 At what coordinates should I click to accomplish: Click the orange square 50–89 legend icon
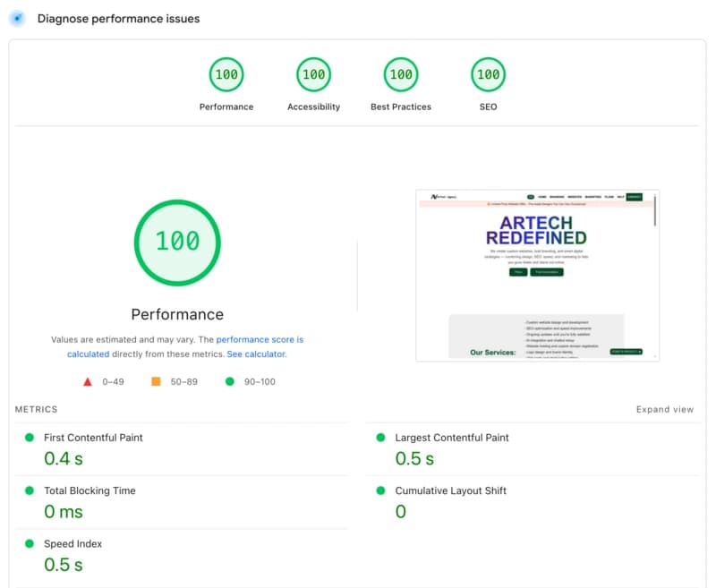pyautogui.click(x=156, y=381)
